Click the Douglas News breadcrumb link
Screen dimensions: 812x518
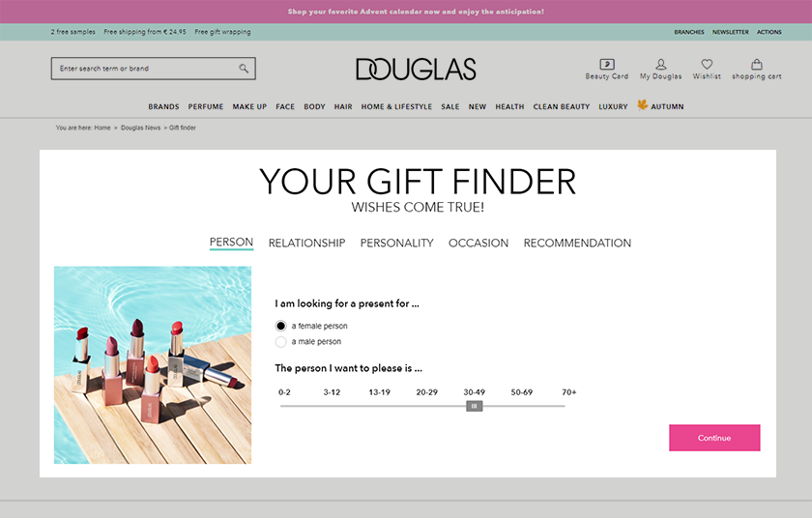click(x=140, y=128)
